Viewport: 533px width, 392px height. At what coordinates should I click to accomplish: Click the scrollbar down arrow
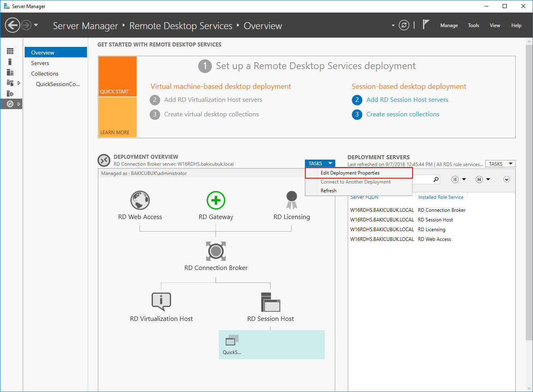coord(529,388)
